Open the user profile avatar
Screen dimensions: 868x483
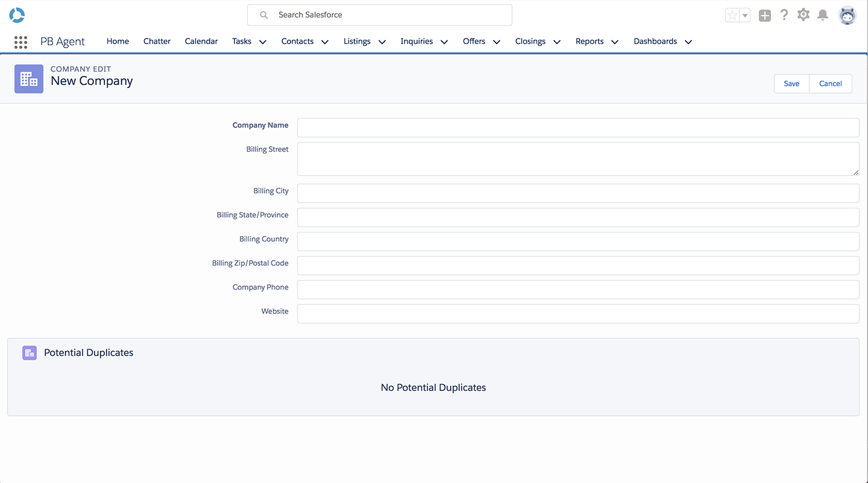point(848,14)
